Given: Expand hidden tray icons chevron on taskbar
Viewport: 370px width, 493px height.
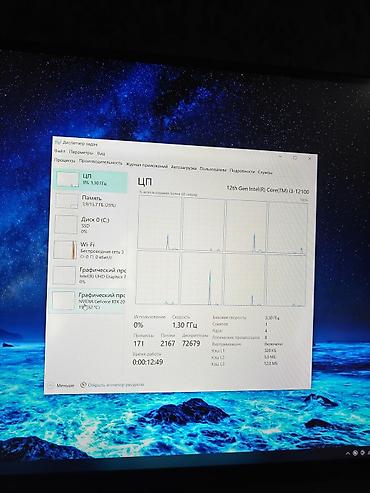Looking at the screenshot, I should click(x=348, y=453).
